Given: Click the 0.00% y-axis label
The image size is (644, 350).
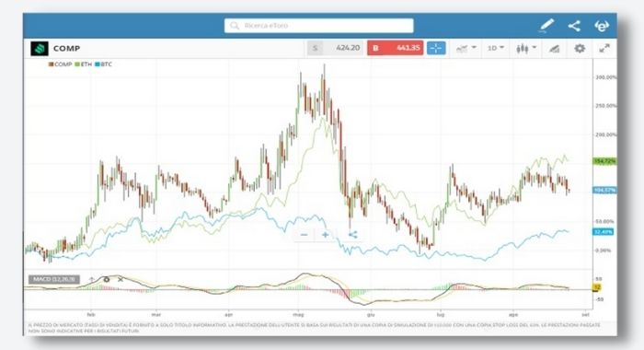Looking at the screenshot, I should [x=604, y=250].
